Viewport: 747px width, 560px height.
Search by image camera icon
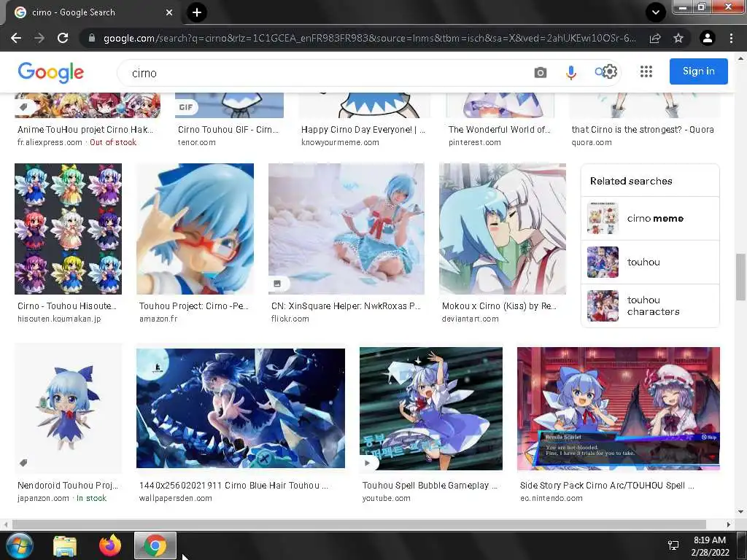click(x=541, y=73)
